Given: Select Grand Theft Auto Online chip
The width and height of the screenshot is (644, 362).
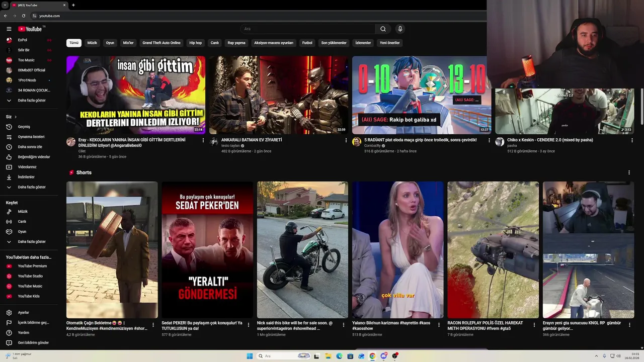Looking at the screenshot, I should (161, 43).
